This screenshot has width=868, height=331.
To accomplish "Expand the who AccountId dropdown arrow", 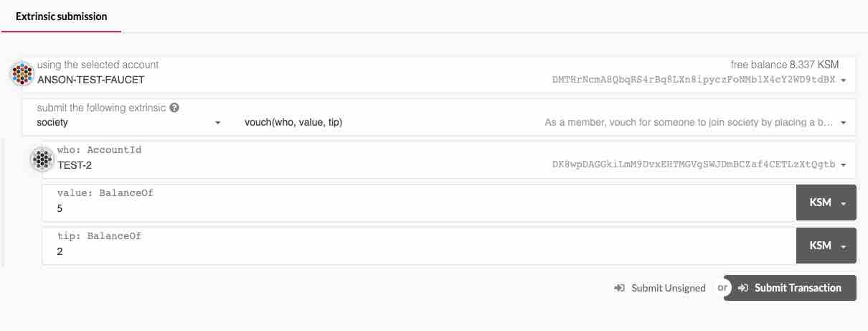I will (843, 165).
